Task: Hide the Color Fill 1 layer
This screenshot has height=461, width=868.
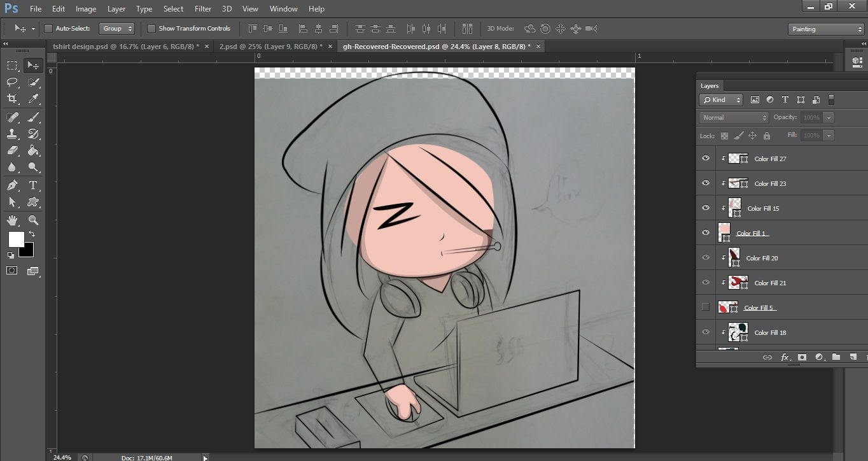Action: point(705,233)
